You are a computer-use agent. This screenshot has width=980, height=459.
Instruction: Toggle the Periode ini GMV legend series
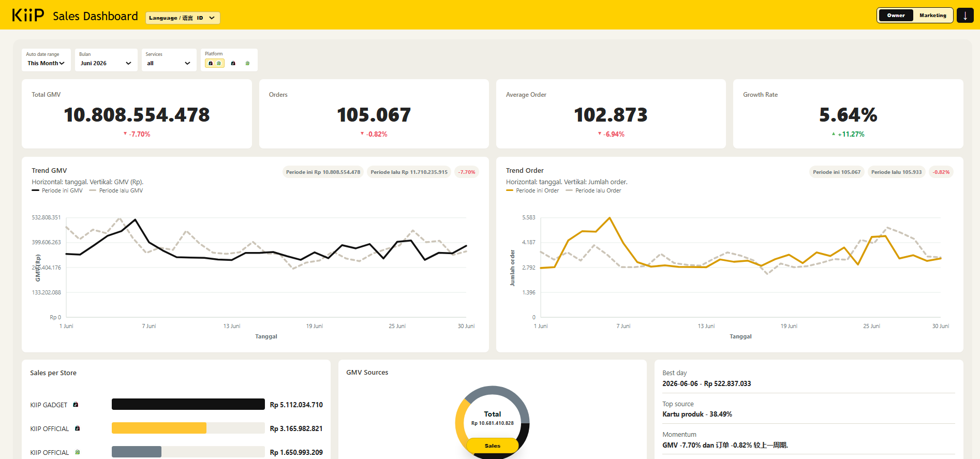(x=57, y=190)
